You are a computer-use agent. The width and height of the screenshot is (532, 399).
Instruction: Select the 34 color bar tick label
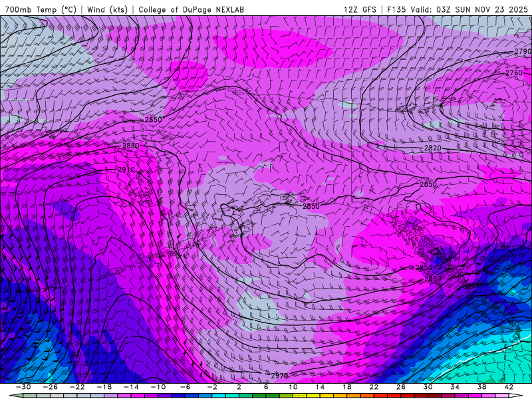pyautogui.click(x=455, y=387)
